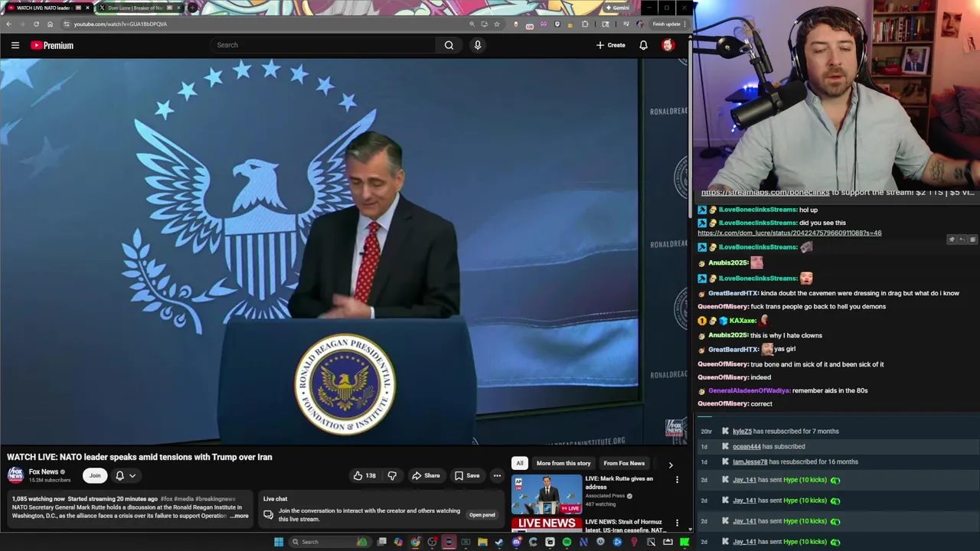Screen dimensions: 980x551
Task: Click kyleZ5 in the activity feed
Action: point(742,432)
